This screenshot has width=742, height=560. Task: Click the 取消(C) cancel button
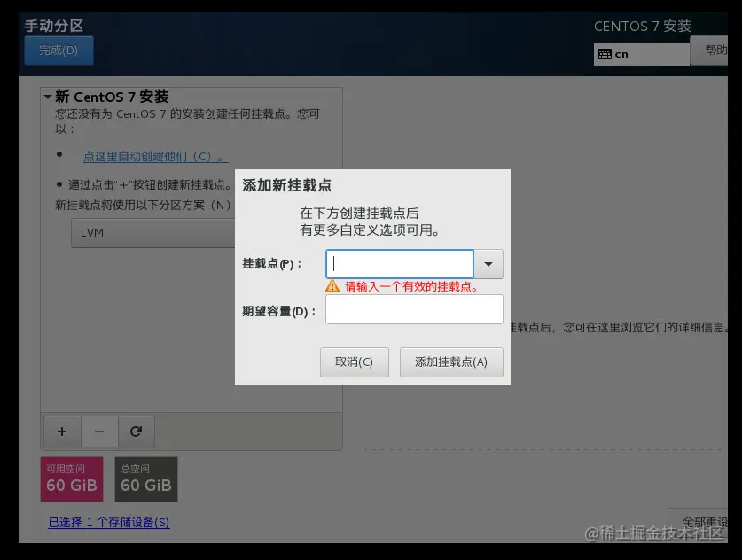[355, 362]
